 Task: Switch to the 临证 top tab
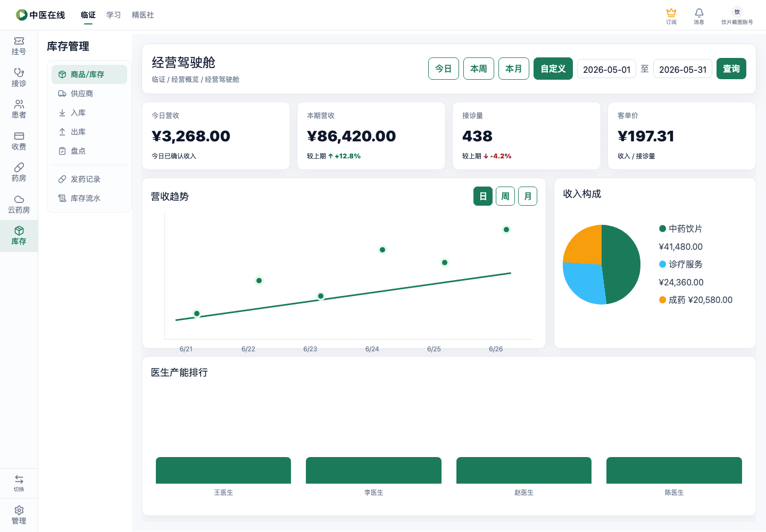pos(88,15)
